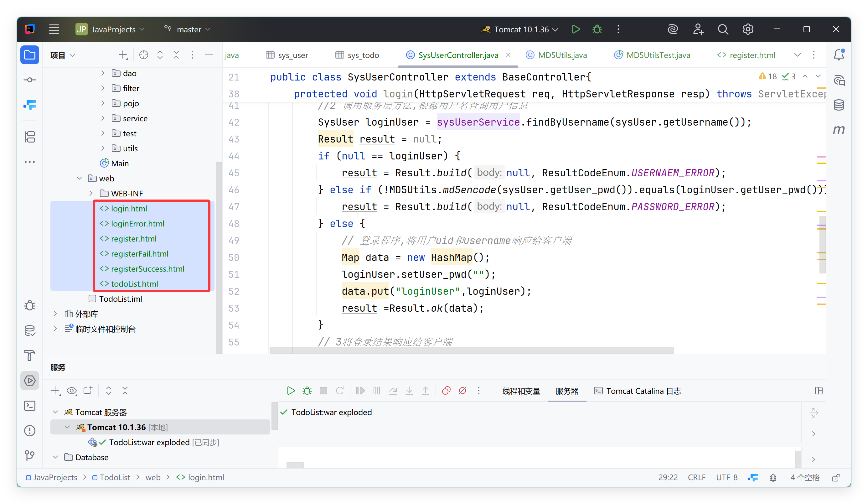Collapse the web folder

tap(79, 178)
